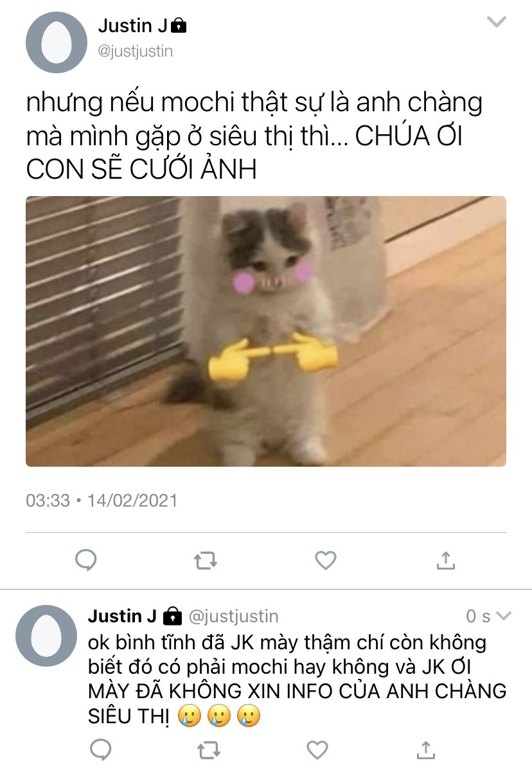Click the second tweet text about JK

[297, 679]
